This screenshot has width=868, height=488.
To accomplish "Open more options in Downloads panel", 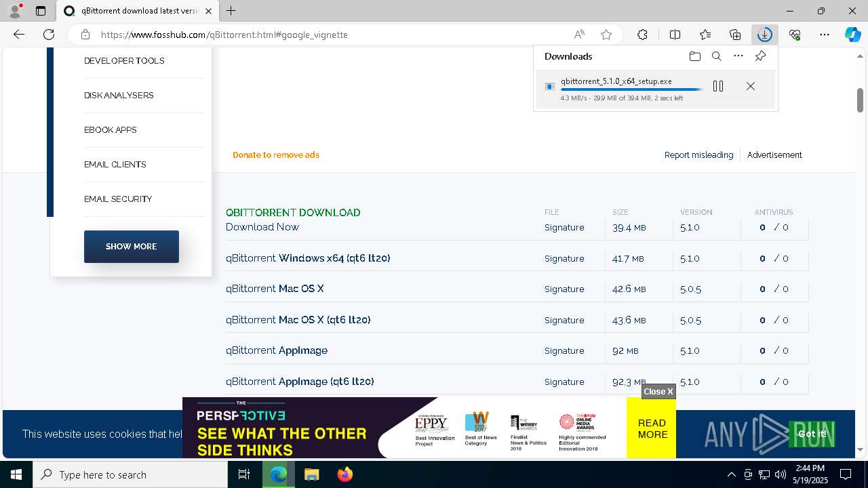I will coord(738,56).
